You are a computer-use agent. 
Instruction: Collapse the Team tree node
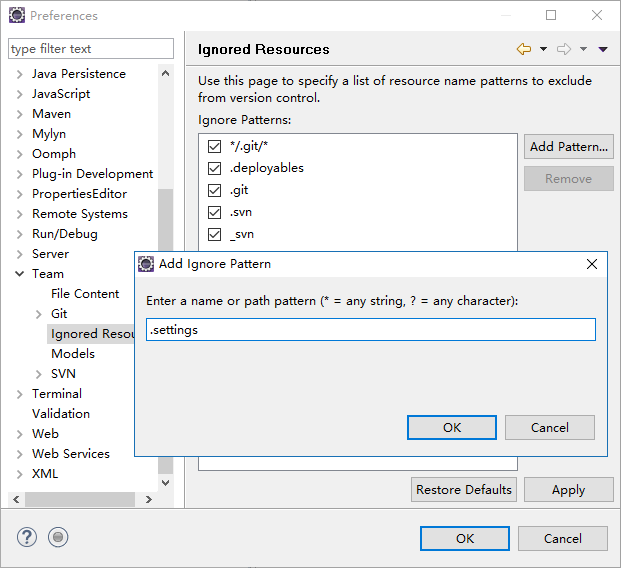pyautogui.click(x=19, y=274)
